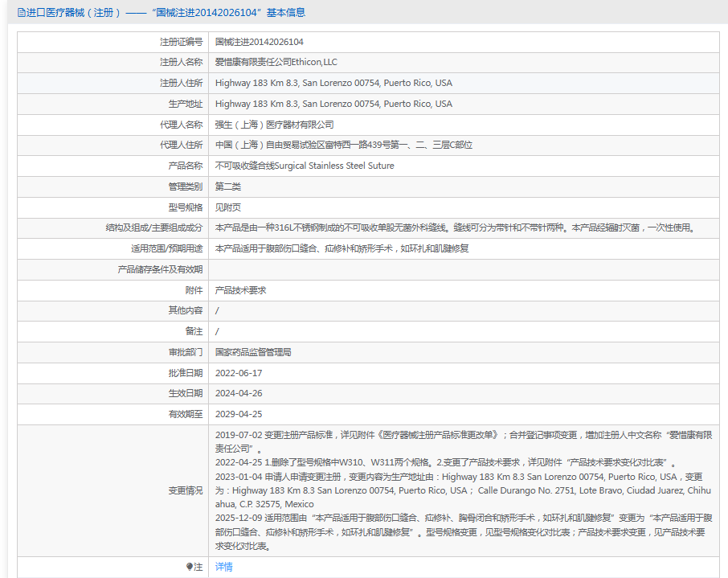Click the 批准日期 label
This screenshot has height=578, width=728.
[186, 373]
